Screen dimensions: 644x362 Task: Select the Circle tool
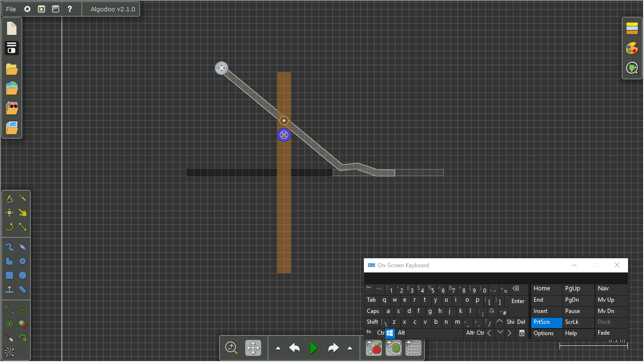[23, 275]
